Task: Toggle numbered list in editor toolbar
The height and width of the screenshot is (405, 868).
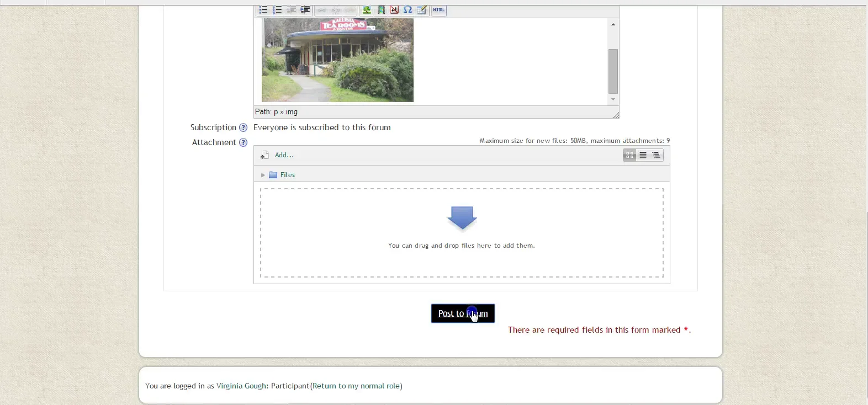Action: point(277,10)
